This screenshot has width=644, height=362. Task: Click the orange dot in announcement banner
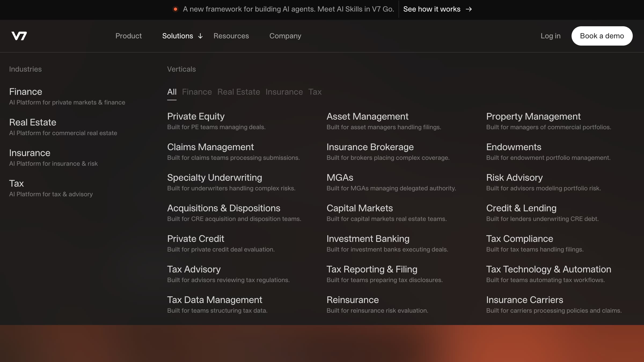pyautogui.click(x=175, y=9)
